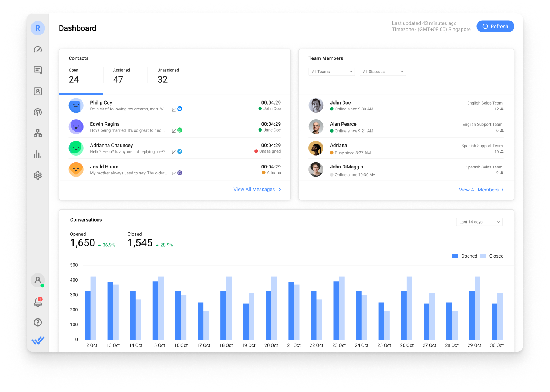Select the Messages inbox icon in sidebar
This screenshot has width=550, height=392.
click(38, 70)
